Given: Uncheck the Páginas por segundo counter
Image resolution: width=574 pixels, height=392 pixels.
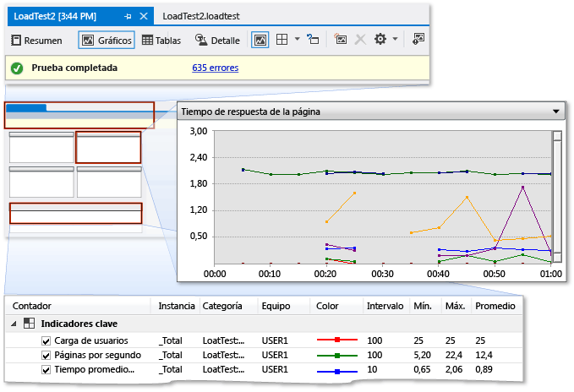Looking at the screenshot, I should (46, 355).
